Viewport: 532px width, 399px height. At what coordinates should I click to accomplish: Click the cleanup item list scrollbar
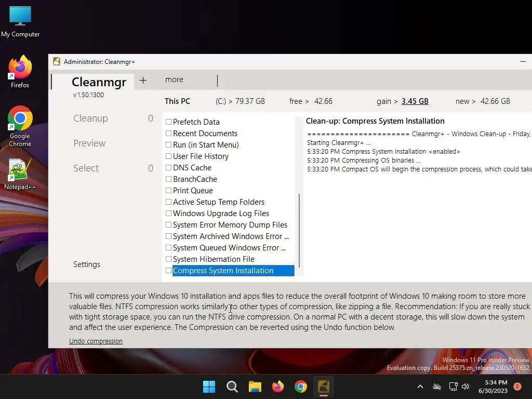299,231
